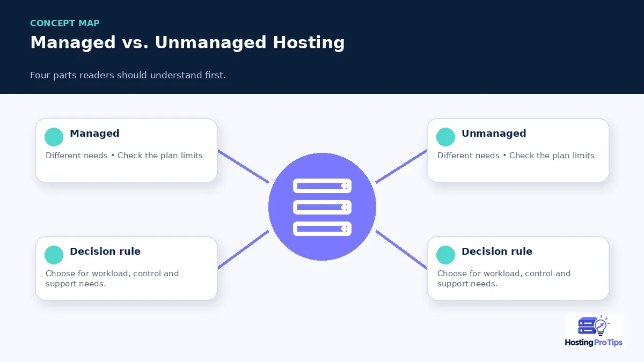Click the workload description in the right Decision rule card

click(504, 278)
